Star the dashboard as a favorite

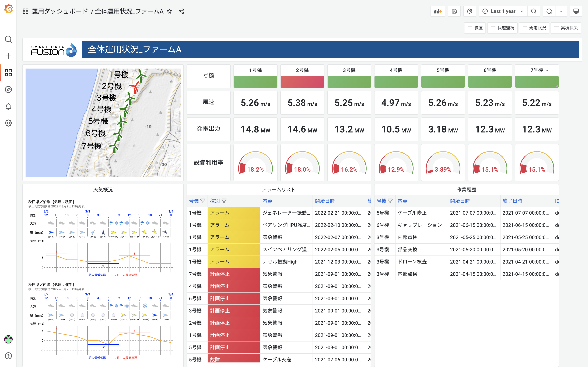coord(170,11)
